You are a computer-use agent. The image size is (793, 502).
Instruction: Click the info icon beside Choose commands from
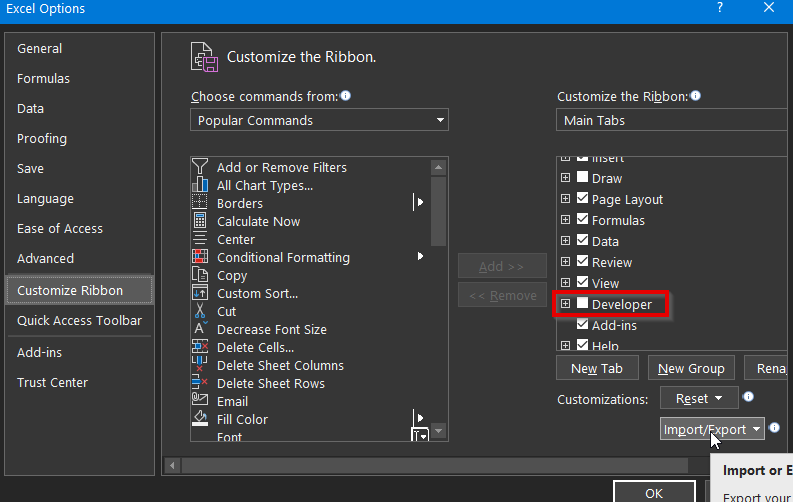[346, 96]
